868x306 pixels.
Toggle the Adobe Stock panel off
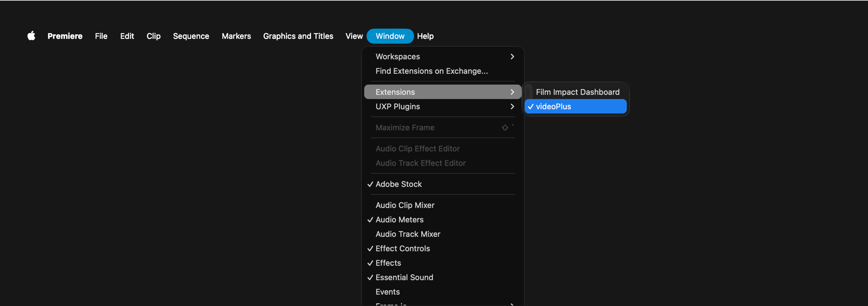click(443, 184)
